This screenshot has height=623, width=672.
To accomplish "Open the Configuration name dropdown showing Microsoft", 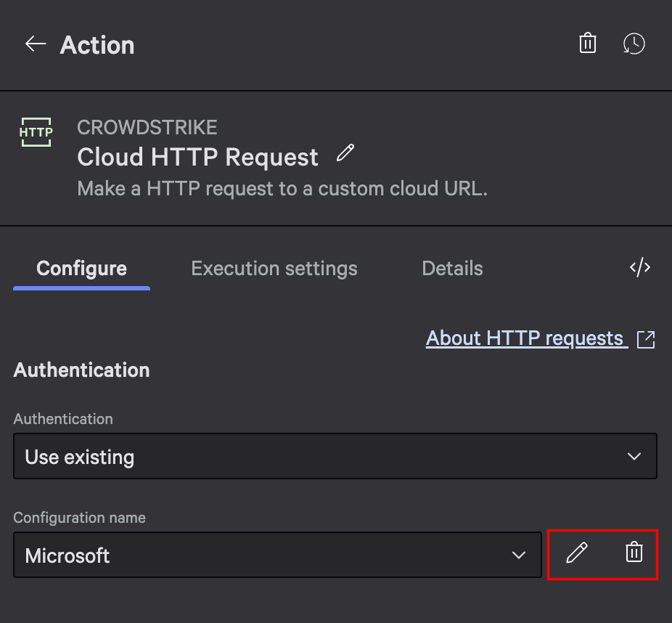I will pos(278,555).
